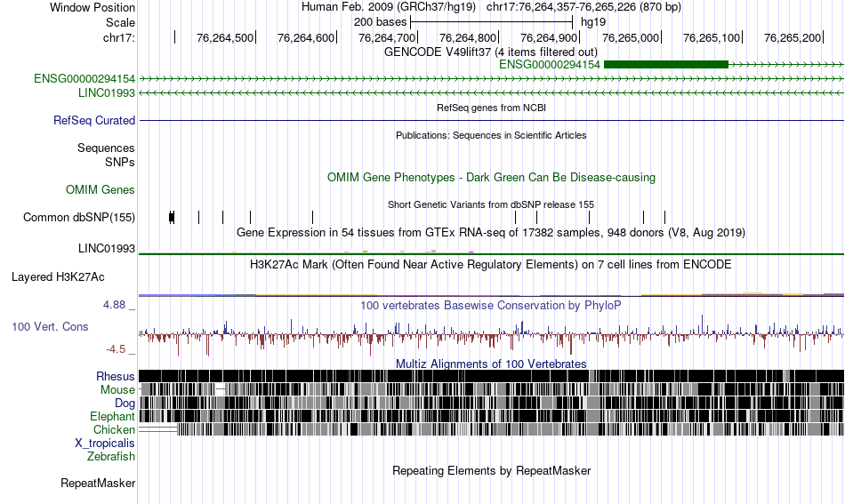Click the 76,265,100 ruler position
The height and width of the screenshot is (504, 845).
(x=712, y=37)
